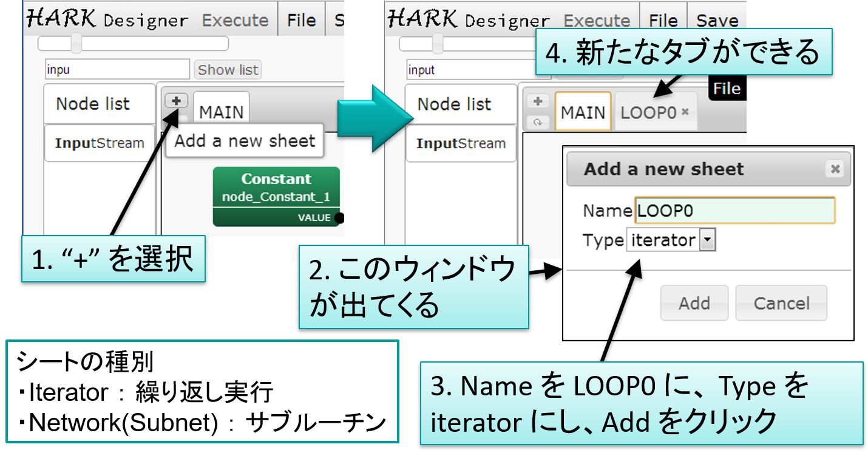Click the Save menu item
868x464 pixels.
pos(716,20)
